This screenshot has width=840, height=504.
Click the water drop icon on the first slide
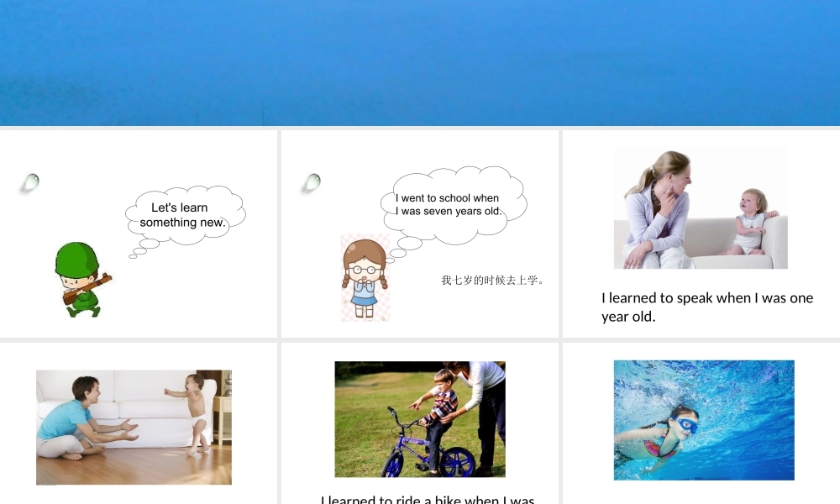[x=31, y=181]
